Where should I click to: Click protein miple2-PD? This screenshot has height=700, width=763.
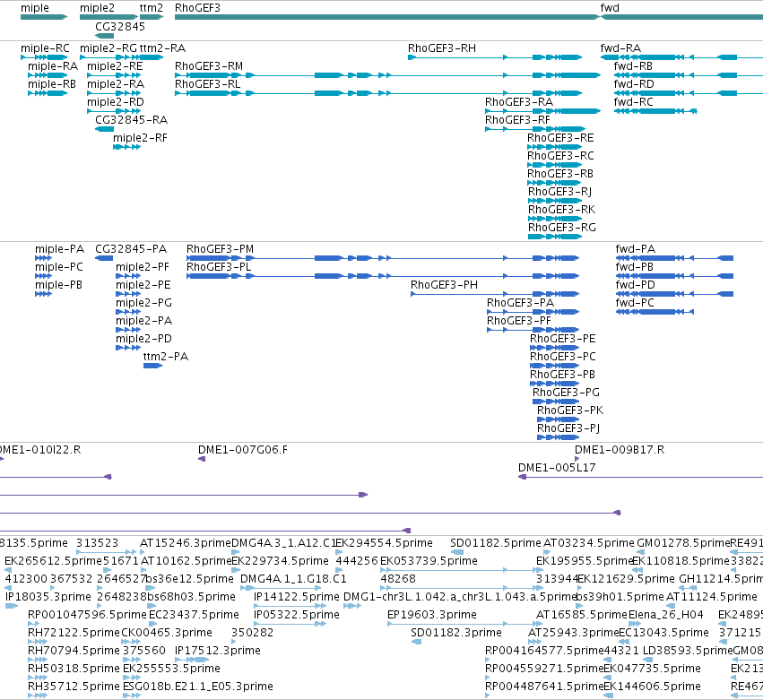128,348
